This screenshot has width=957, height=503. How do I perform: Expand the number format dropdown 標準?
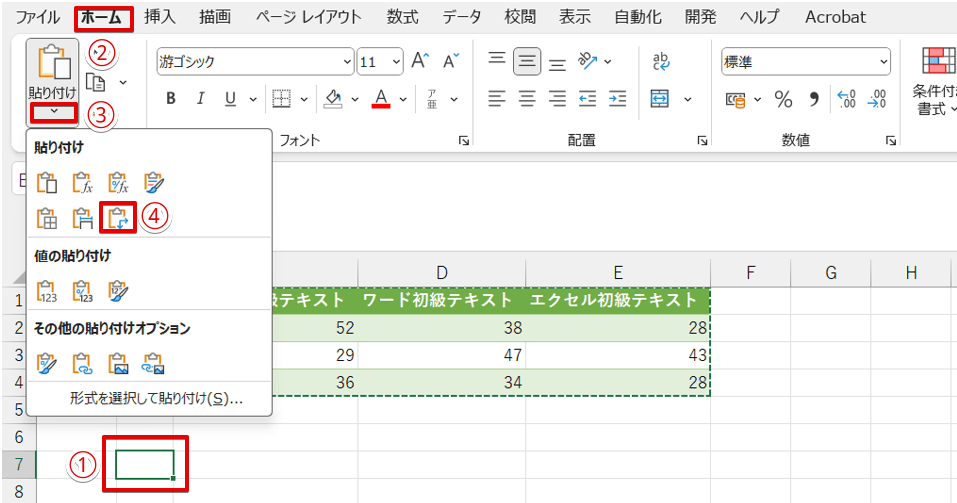[x=805, y=62]
